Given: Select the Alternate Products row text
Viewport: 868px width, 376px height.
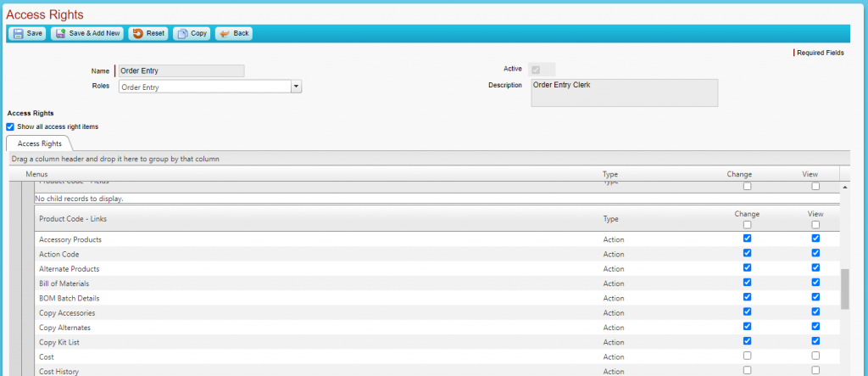Looking at the screenshot, I should click(70, 269).
